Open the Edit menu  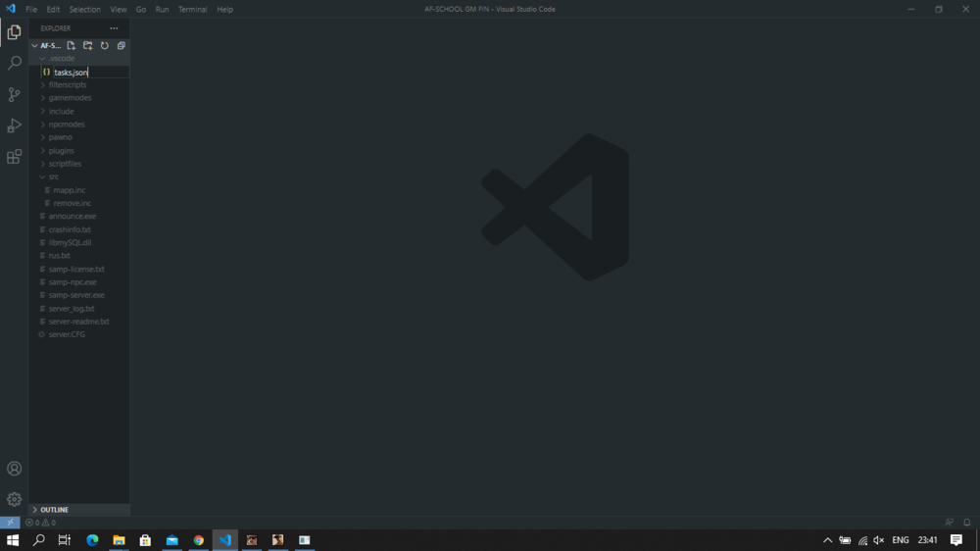pyautogui.click(x=53, y=10)
